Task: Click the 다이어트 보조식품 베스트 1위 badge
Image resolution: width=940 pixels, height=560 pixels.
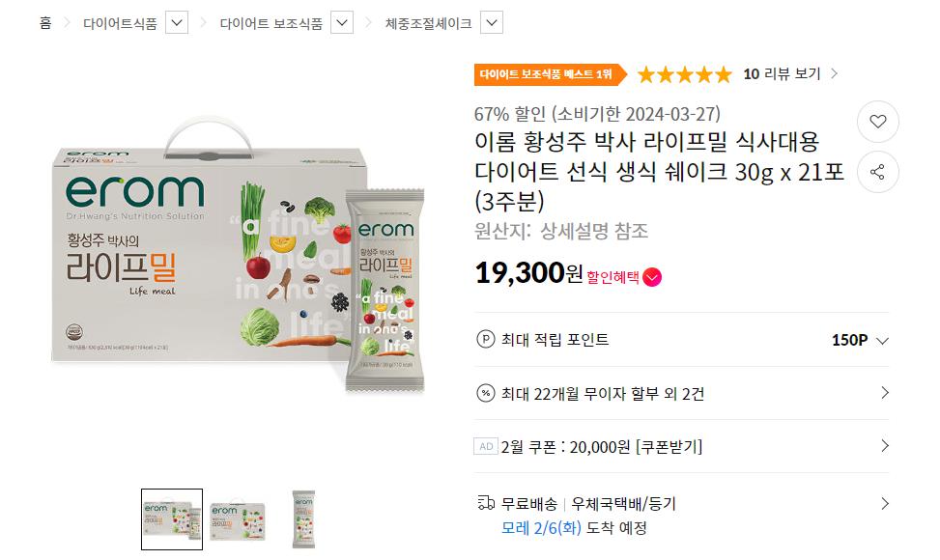Action: point(546,74)
